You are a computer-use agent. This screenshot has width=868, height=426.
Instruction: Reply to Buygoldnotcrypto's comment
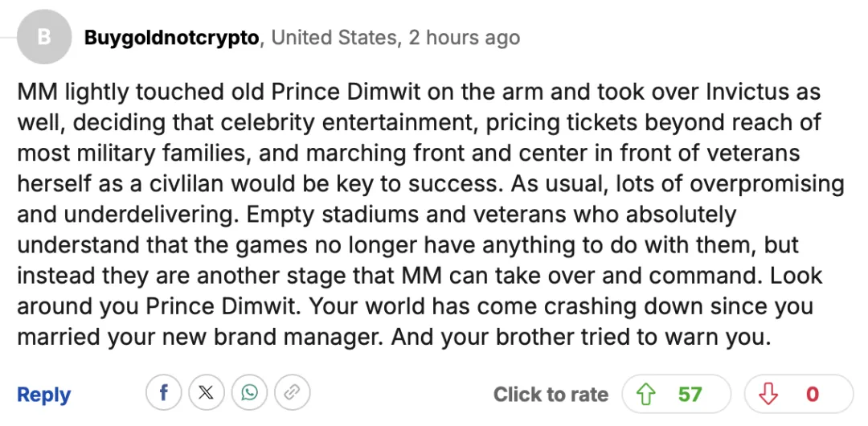click(43, 395)
